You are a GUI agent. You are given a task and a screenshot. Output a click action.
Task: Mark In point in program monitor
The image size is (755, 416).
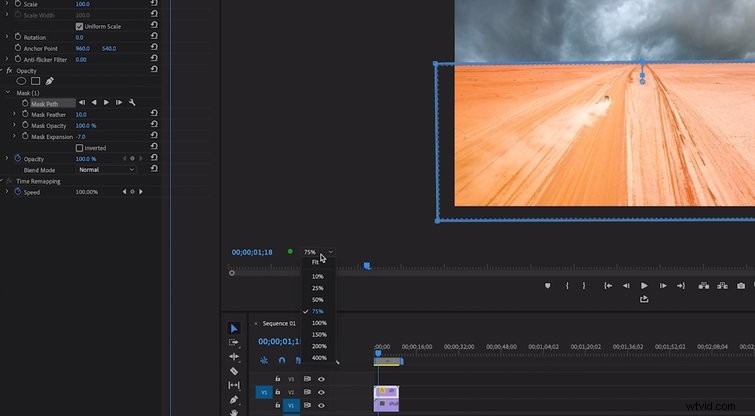pos(567,286)
